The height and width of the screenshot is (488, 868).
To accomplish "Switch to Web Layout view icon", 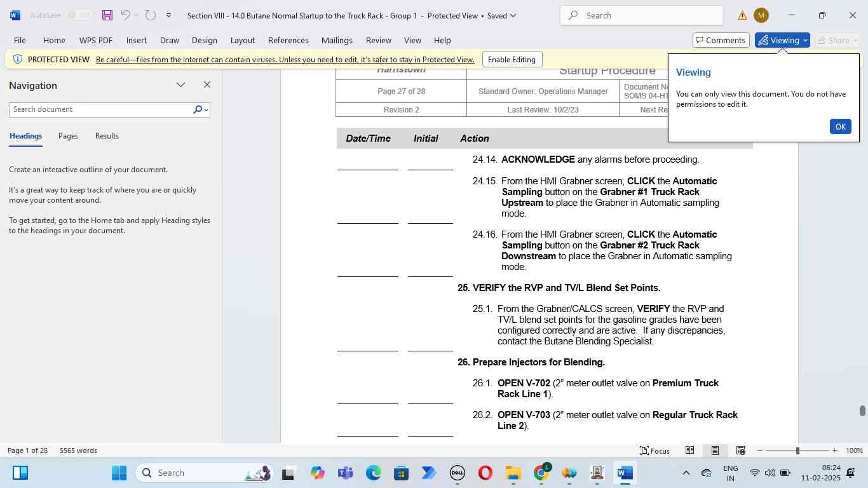I will click(x=740, y=451).
